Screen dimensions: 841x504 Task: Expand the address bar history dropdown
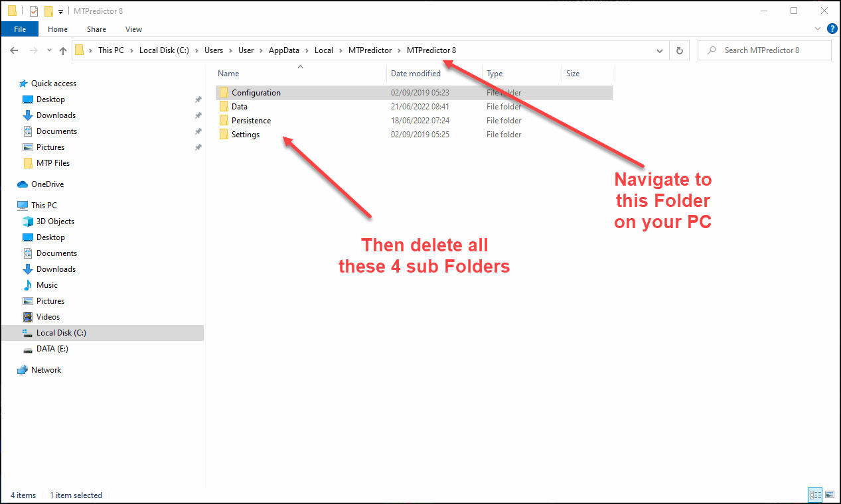click(x=659, y=50)
